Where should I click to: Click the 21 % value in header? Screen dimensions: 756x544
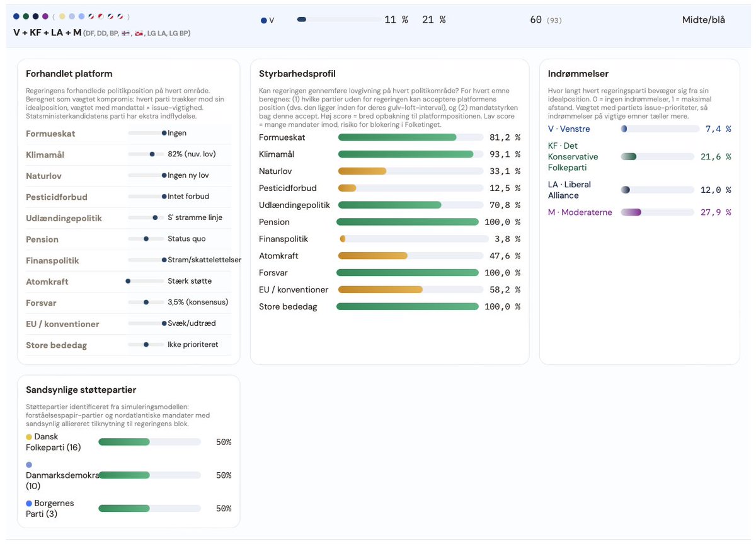click(434, 20)
